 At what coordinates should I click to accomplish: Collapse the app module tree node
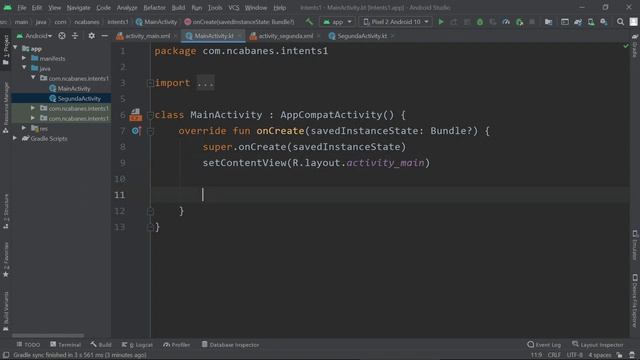pos(15,48)
